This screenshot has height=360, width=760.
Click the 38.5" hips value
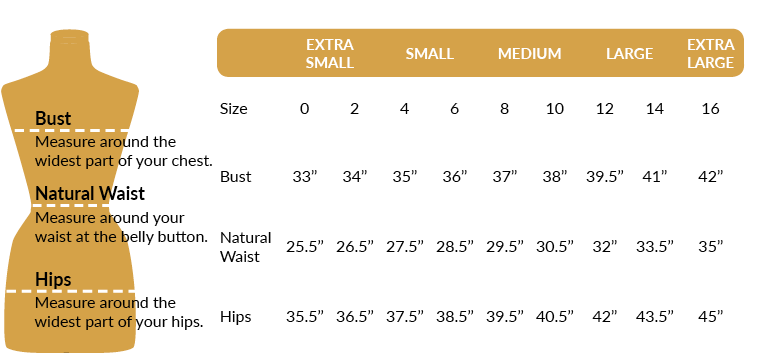454,317
